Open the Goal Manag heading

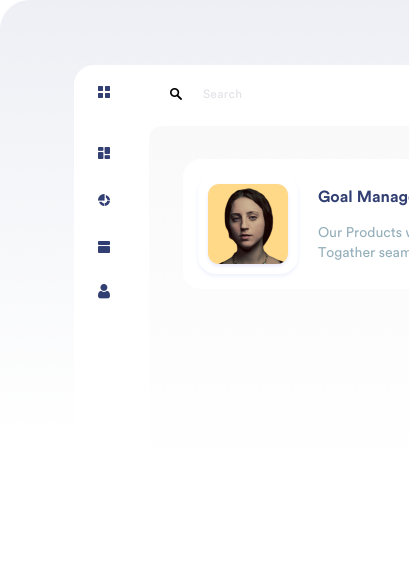point(363,197)
